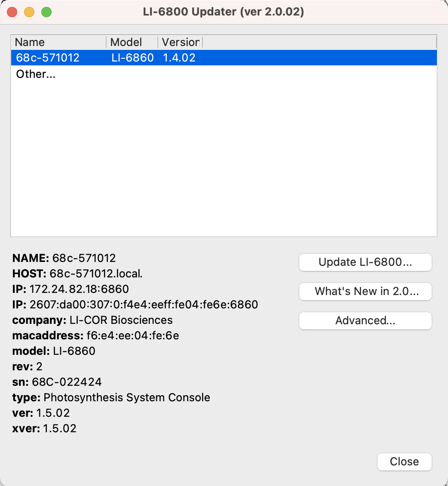The width and height of the screenshot is (448, 486).
Task: Minimize the window with the yellow button
Action: [29, 12]
